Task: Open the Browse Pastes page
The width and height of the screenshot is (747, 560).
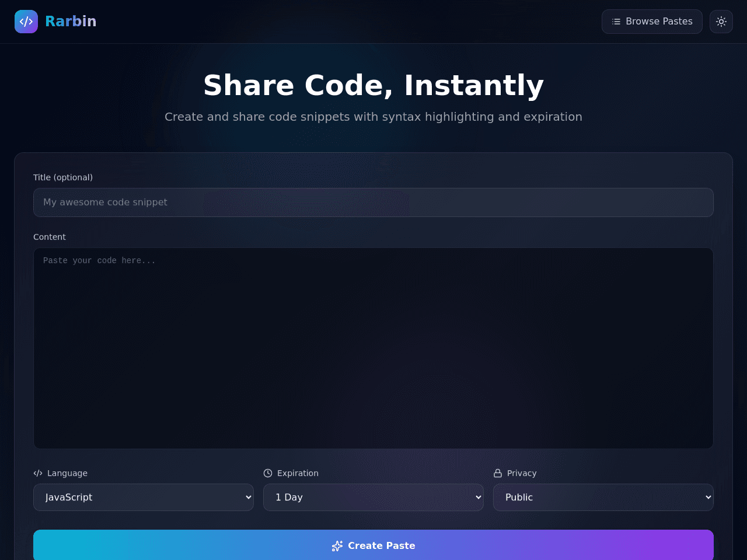Action: click(652, 22)
